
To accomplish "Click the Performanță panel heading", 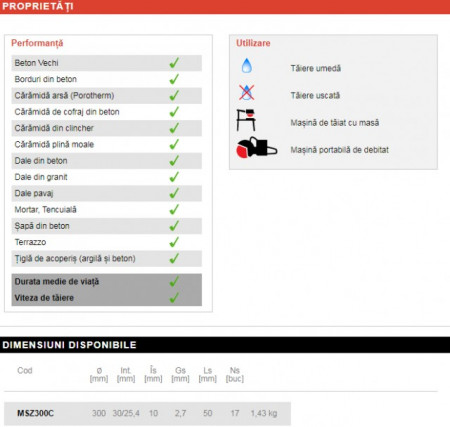I will click(37, 43).
